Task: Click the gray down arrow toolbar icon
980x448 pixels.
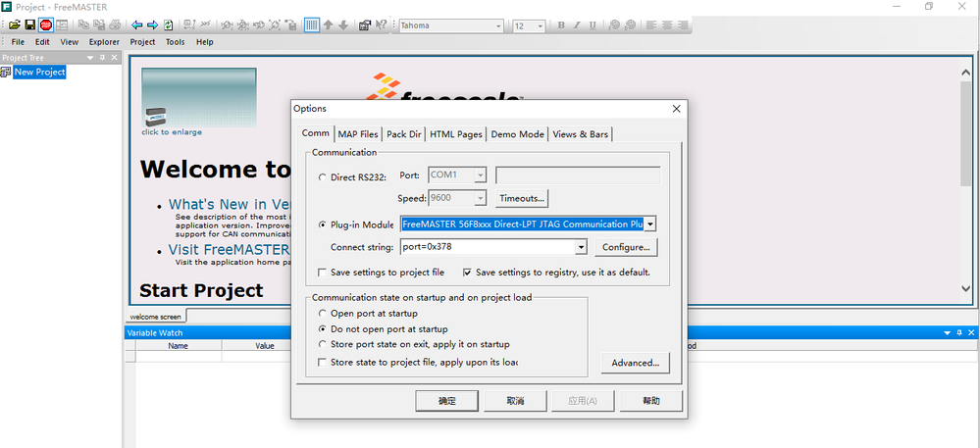Action: point(343,25)
